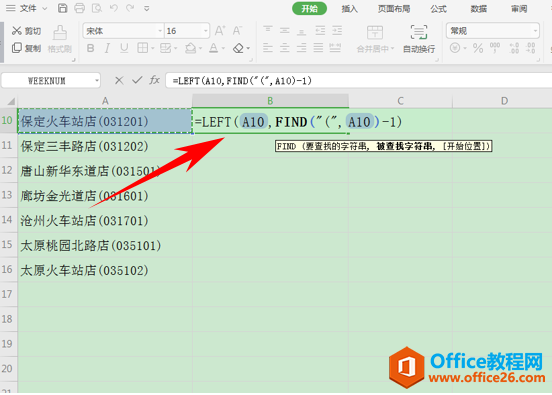Click the 文件 menu dropdown arrow
Screen dimensions: 552x395
click(x=45, y=8)
